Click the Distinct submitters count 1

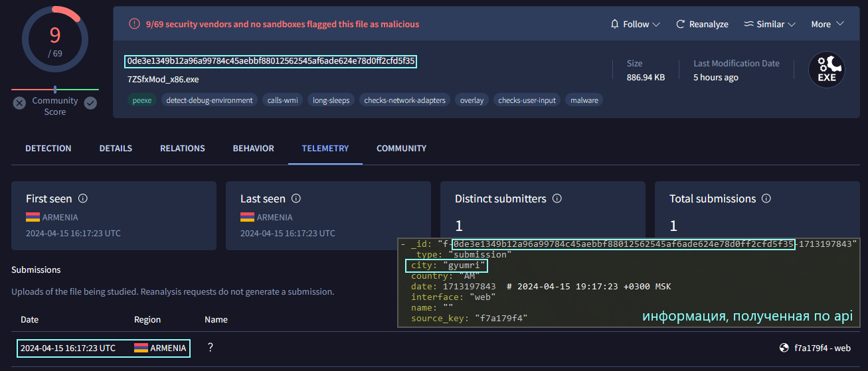click(x=458, y=226)
